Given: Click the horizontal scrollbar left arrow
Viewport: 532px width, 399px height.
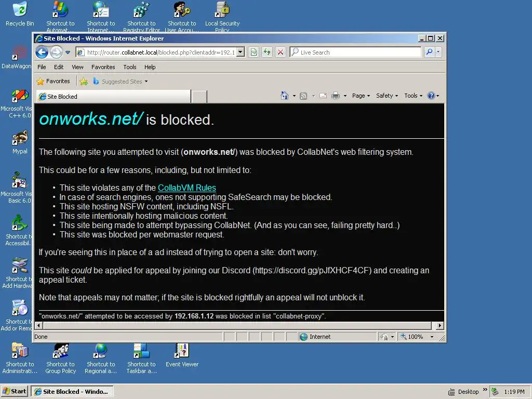Looking at the screenshot, I should (38, 325).
